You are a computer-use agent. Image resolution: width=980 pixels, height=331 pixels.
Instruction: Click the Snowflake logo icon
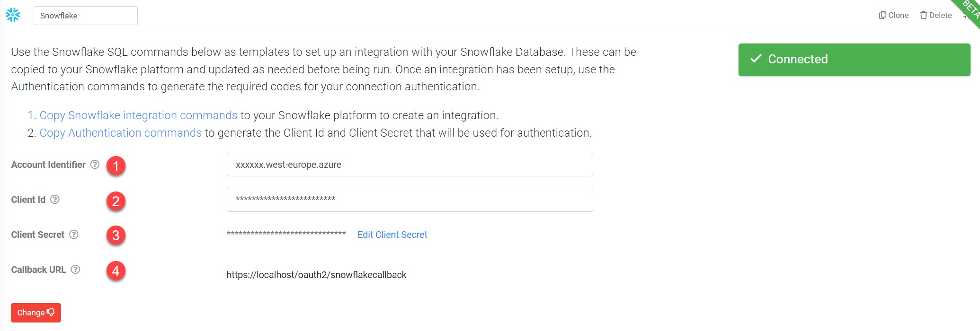pos(13,15)
